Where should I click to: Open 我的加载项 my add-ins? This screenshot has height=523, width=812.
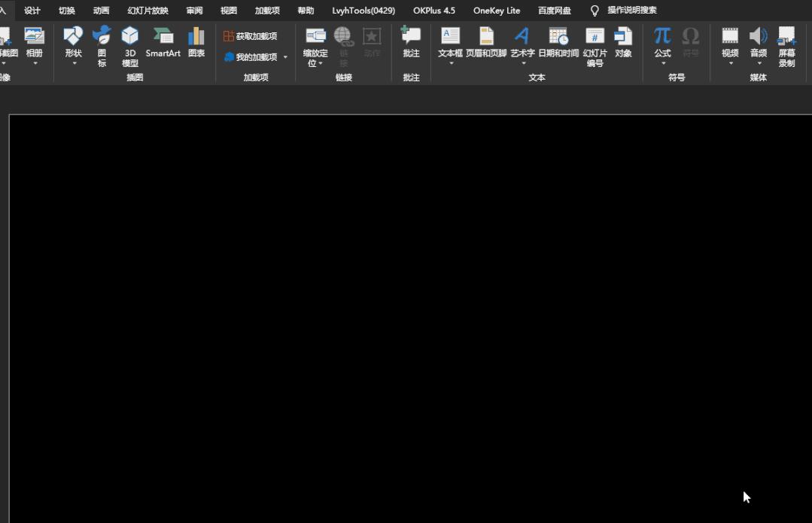(x=251, y=57)
